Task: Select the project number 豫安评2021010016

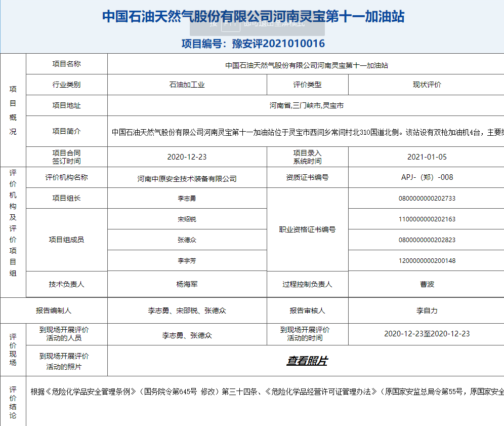Action: click(x=278, y=44)
